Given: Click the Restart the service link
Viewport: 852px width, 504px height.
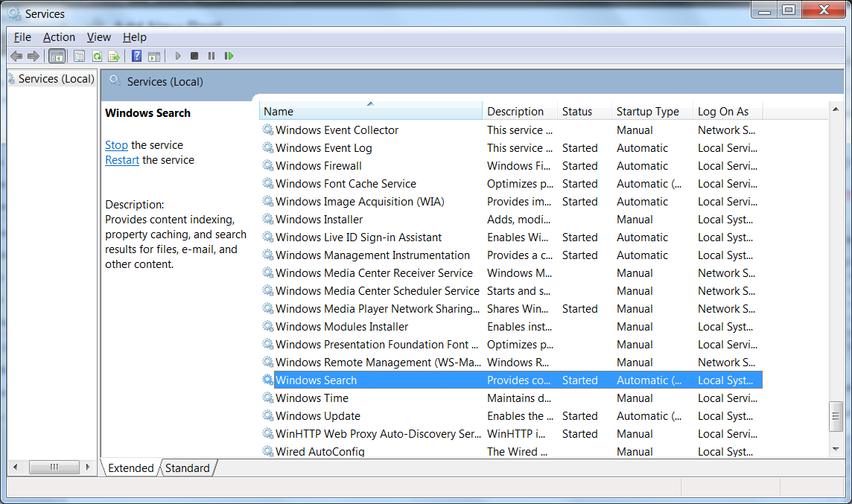Looking at the screenshot, I should (x=121, y=160).
